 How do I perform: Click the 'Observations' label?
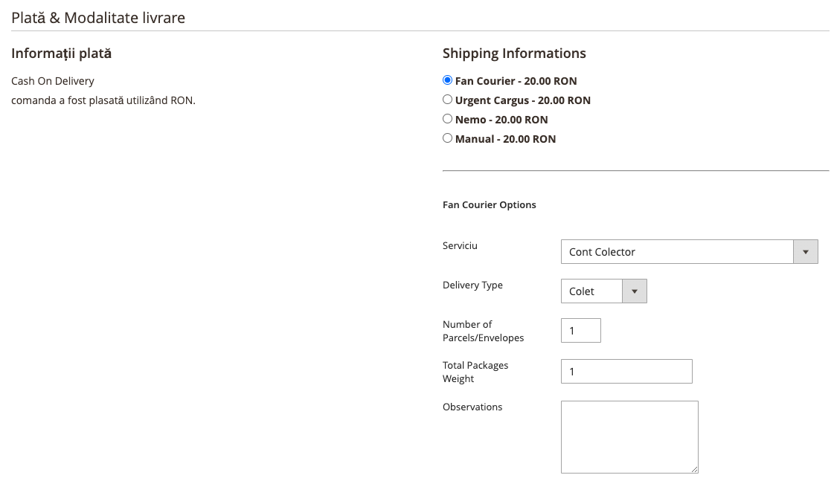pyautogui.click(x=472, y=407)
